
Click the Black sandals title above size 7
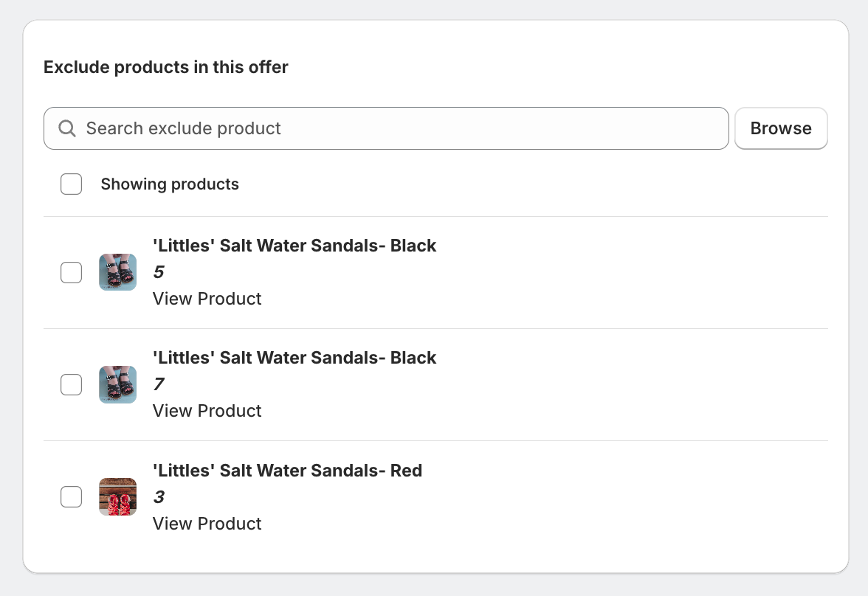pyautogui.click(x=294, y=358)
